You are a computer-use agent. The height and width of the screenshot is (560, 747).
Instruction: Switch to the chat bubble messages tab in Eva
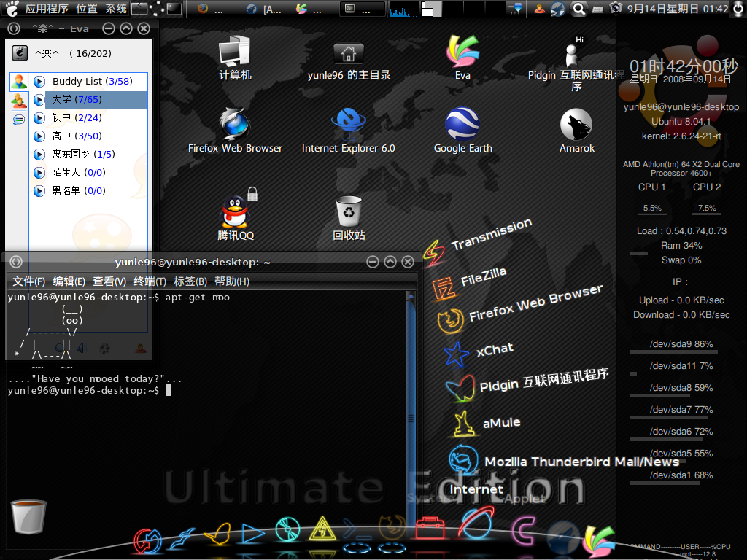click(18, 119)
